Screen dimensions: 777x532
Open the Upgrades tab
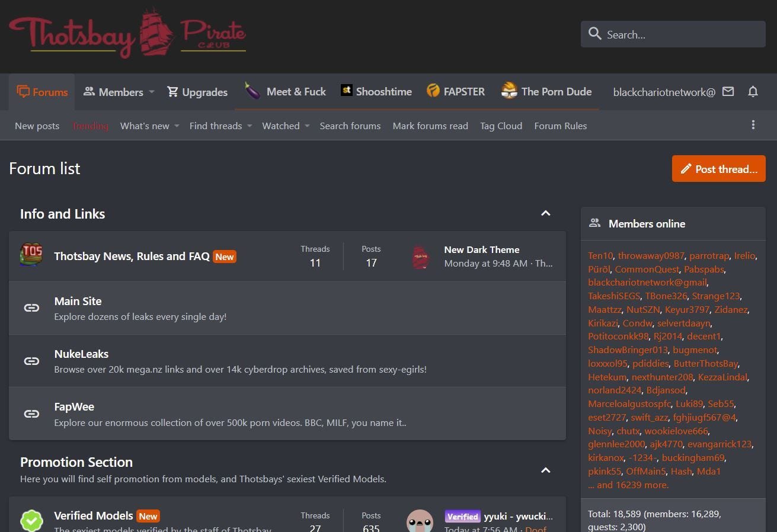(x=197, y=92)
